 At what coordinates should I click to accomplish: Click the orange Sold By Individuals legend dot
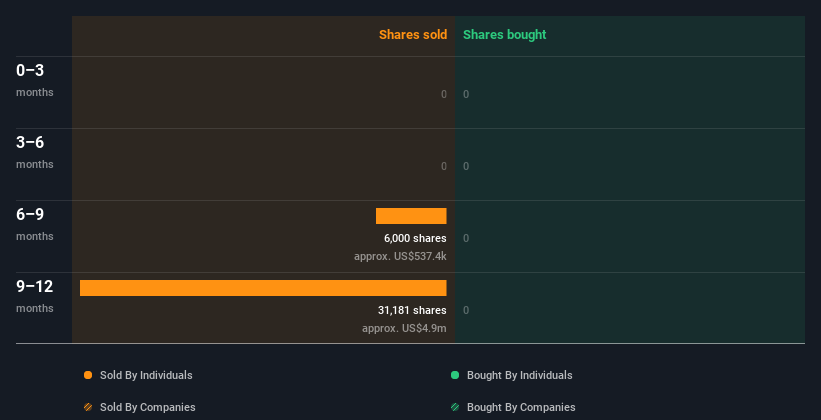[88, 375]
